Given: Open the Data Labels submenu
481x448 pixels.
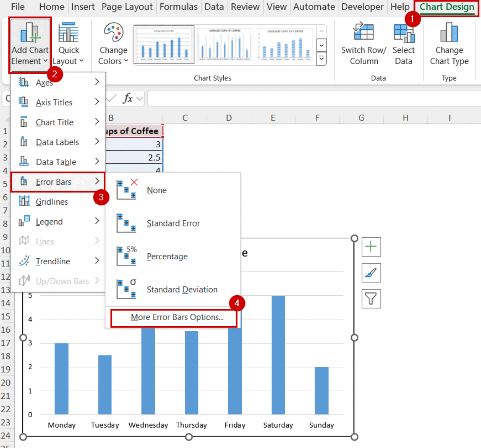Looking at the screenshot, I should tap(57, 142).
